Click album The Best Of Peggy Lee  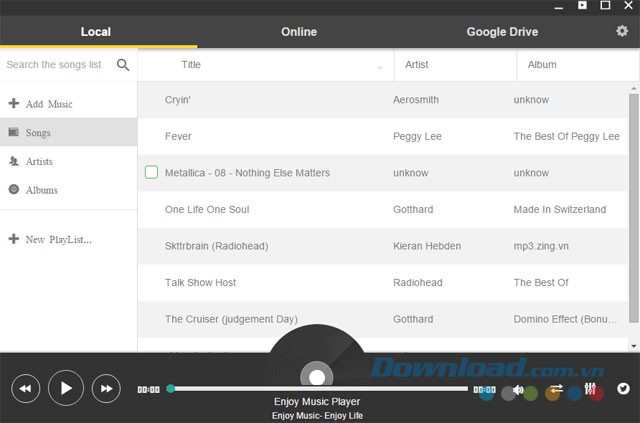tap(567, 136)
